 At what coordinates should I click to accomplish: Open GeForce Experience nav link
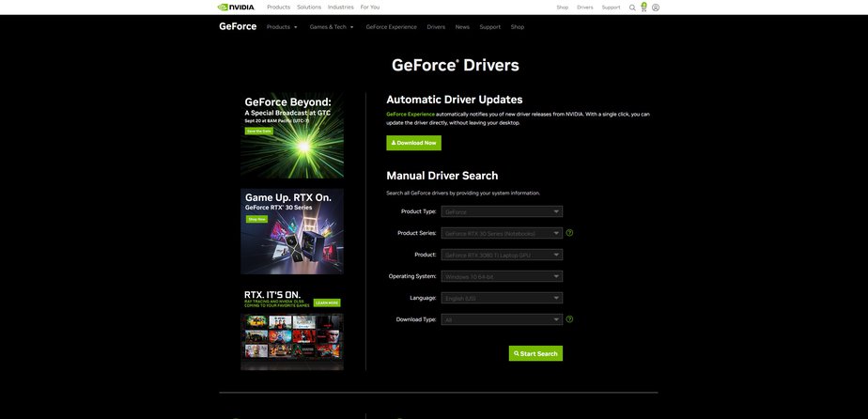tap(392, 27)
